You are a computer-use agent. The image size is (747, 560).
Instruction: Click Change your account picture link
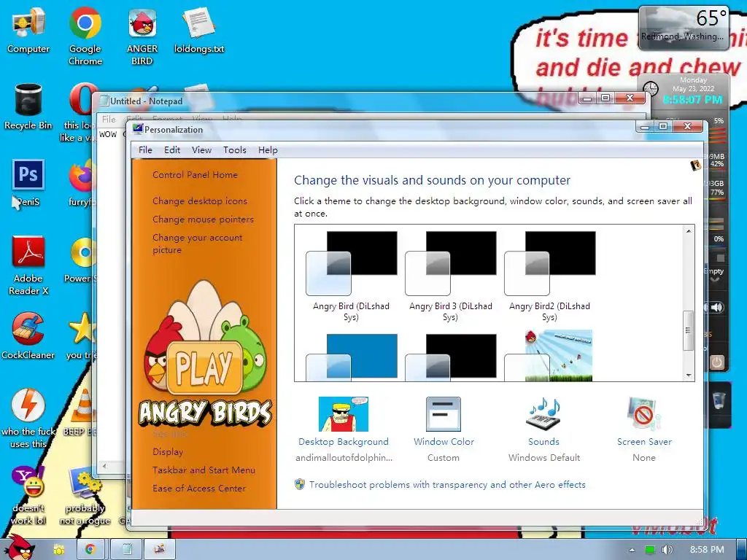click(x=197, y=244)
